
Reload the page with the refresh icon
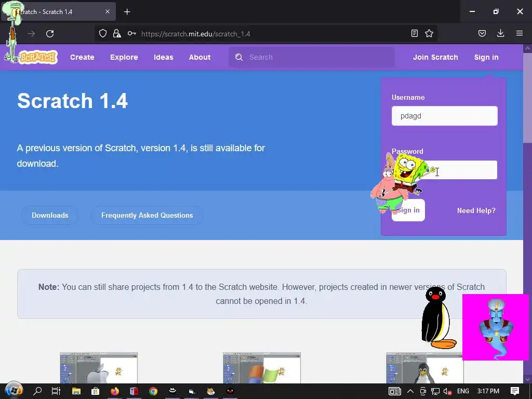[x=50, y=34]
